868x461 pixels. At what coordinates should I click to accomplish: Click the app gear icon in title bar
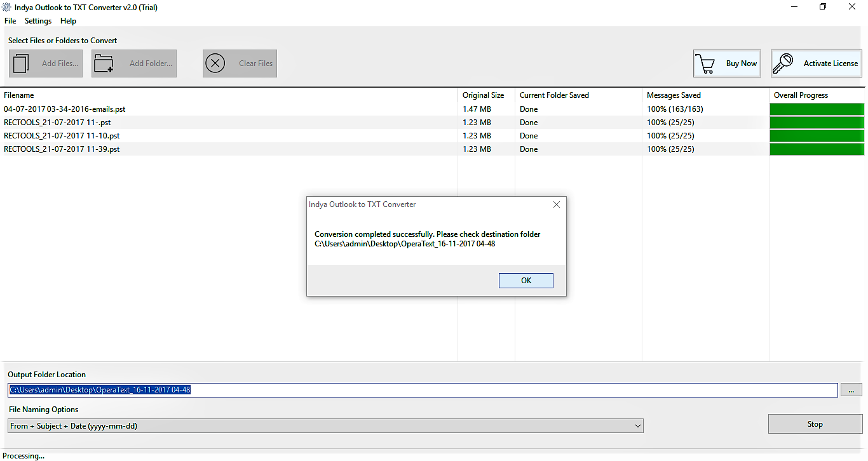tap(7, 8)
